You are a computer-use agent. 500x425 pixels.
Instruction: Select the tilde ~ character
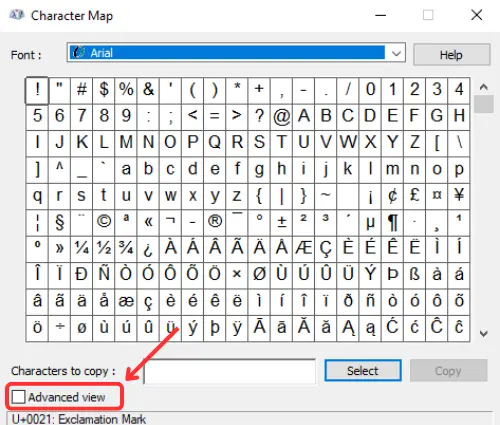click(x=326, y=196)
